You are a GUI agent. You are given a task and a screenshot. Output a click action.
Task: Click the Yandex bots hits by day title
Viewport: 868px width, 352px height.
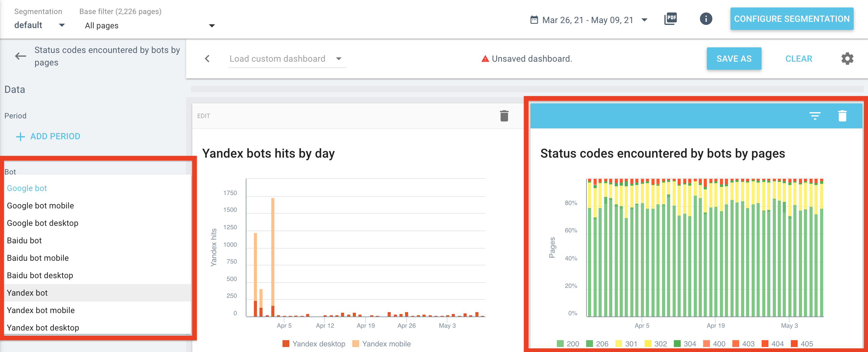click(x=268, y=153)
